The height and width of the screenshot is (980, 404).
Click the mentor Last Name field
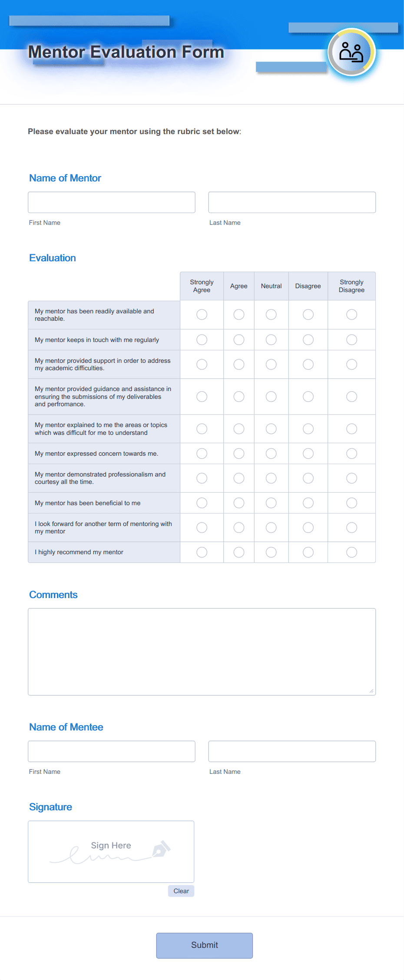coord(292,202)
